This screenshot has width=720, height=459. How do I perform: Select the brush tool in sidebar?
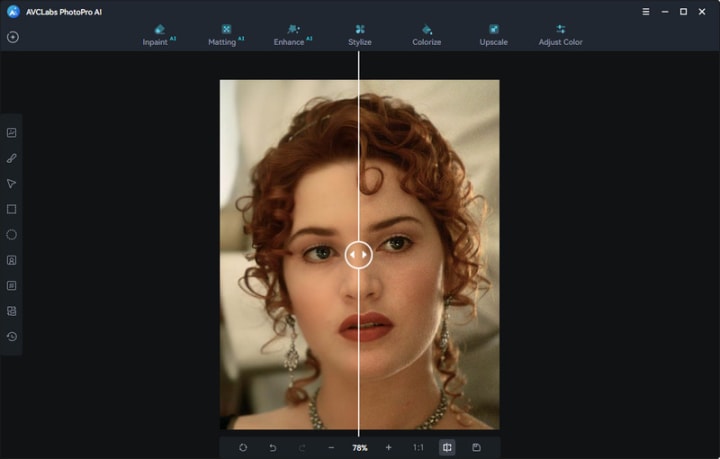click(11, 158)
